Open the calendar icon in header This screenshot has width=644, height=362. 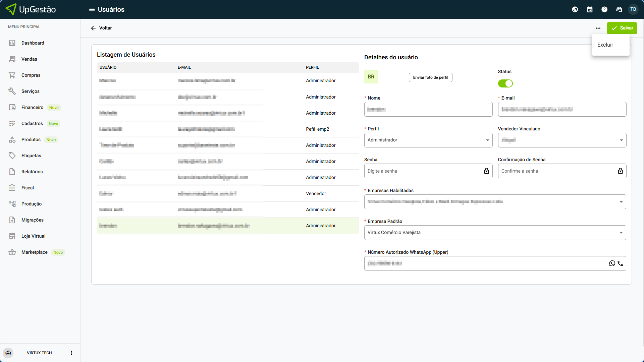coord(590,9)
